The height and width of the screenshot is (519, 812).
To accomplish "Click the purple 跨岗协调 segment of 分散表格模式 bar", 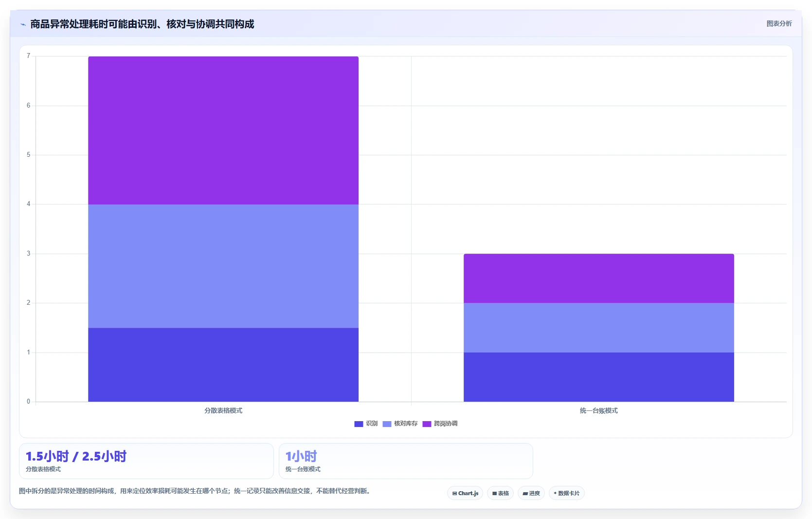I will (x=223, y=130).
